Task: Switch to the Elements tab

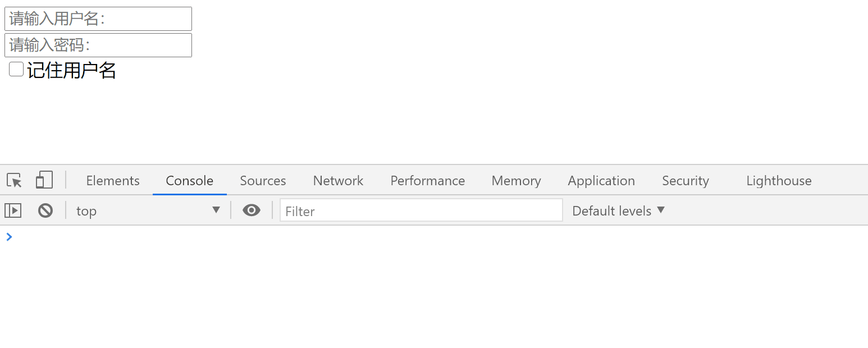Action: click(x=113, y=181)
